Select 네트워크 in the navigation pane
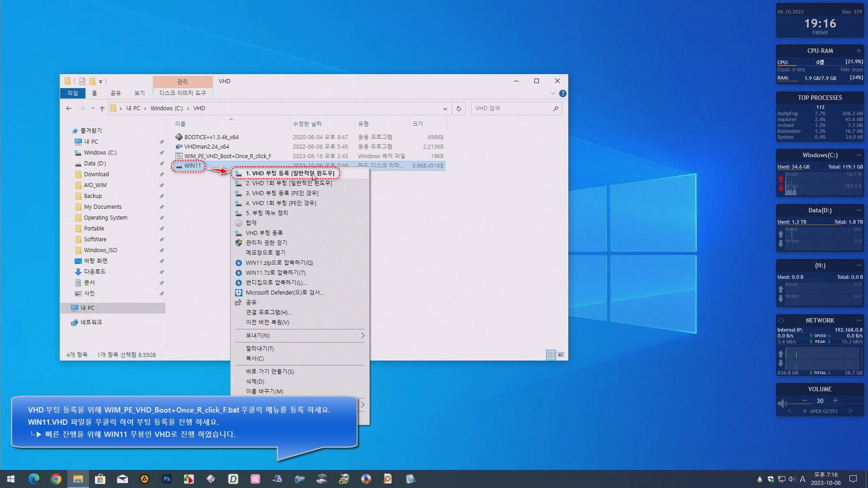The width and height of the screenshot is (868, 488). pos(91,323)
